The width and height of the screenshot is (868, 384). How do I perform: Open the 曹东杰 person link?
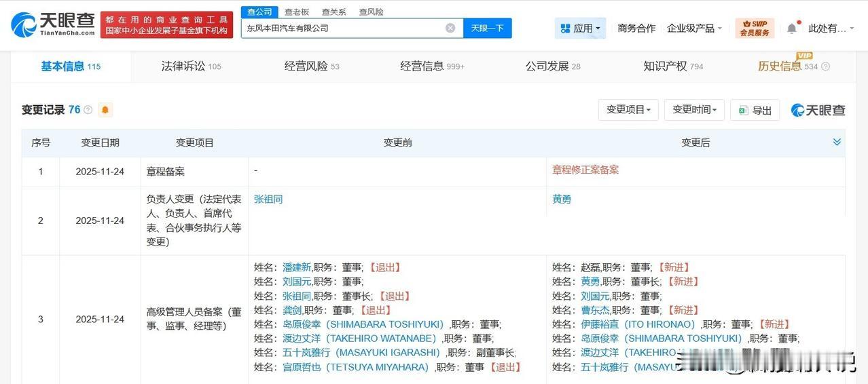point(595,310)
